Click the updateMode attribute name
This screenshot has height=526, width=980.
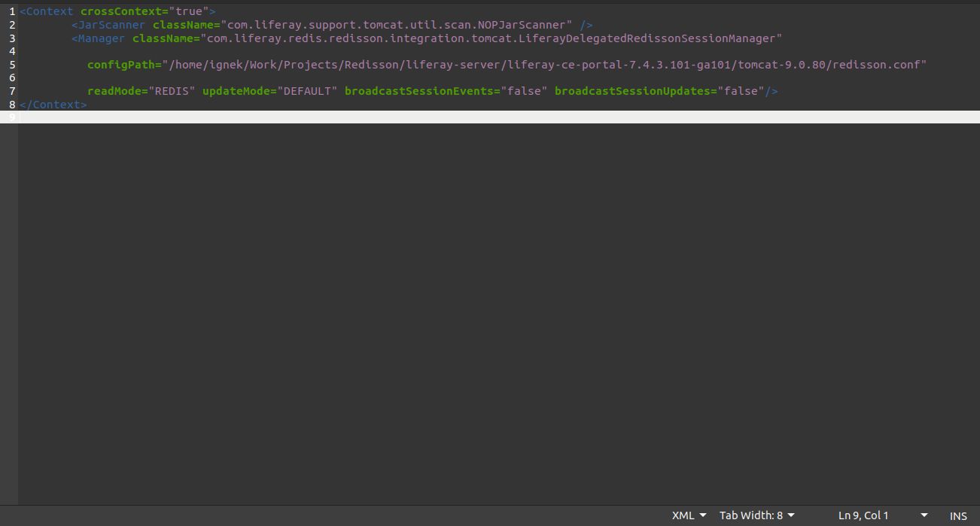coord(236,91)
